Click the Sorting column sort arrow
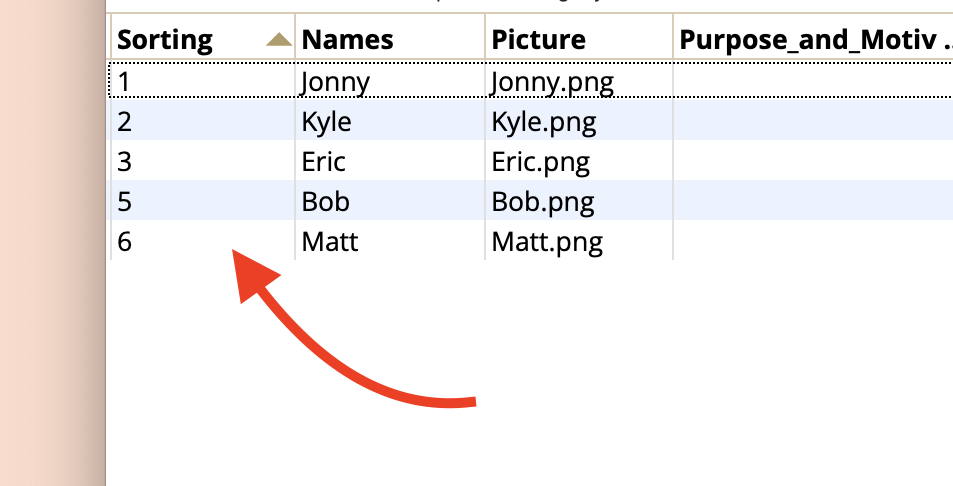Image resolution: width=953 pixels, height=486 pixels. [280, 40]
